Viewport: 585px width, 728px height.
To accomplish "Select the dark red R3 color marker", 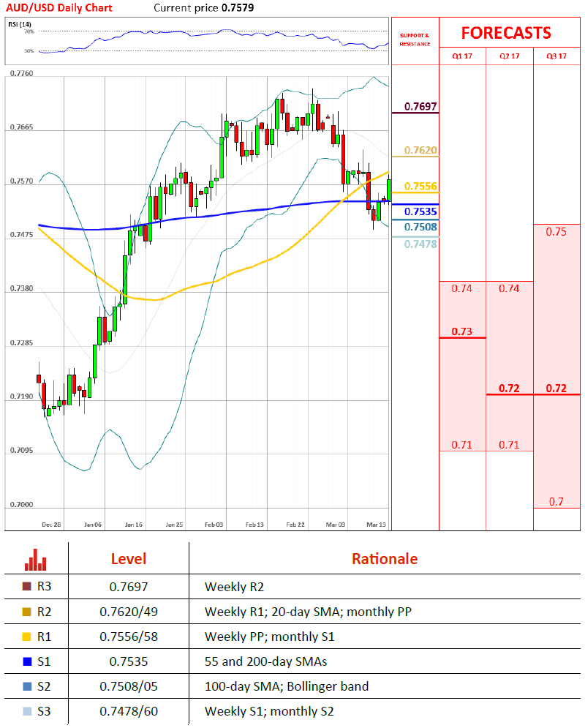I will coord(28,586).
